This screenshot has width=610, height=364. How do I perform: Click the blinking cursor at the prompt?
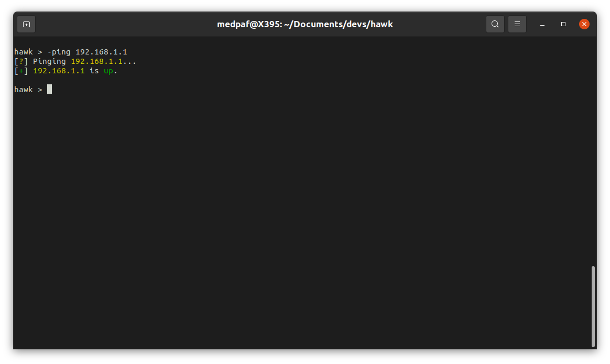pyautogui.click(x=50, y=90)
